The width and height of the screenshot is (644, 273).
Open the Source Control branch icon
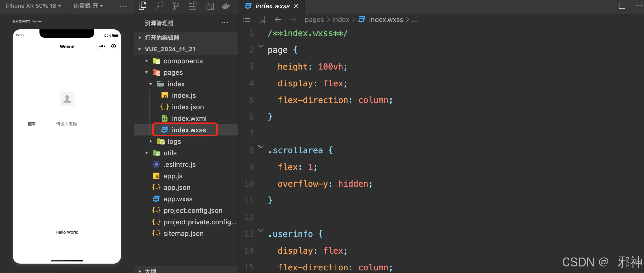176,6
